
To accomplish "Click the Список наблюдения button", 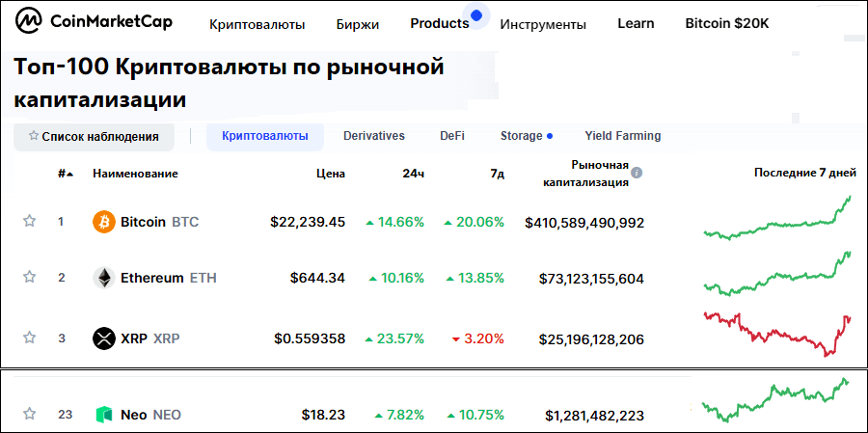I will coord(94,137).
